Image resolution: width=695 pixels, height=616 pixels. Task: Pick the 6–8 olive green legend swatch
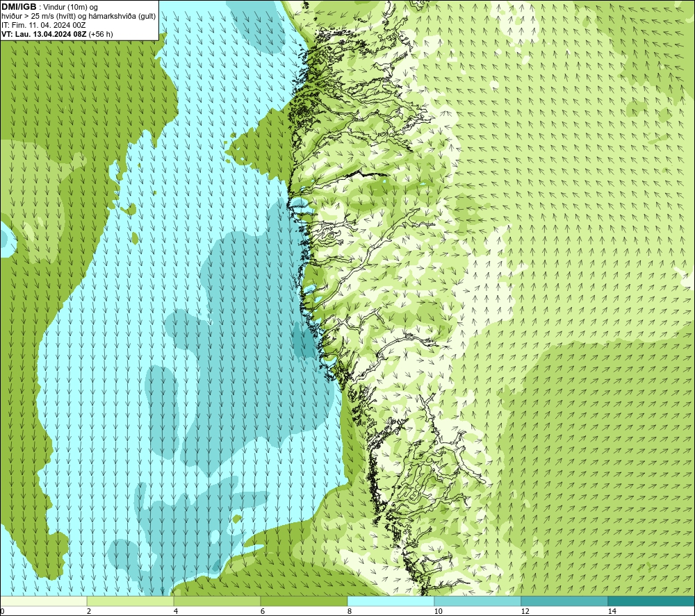click(304, 601)
